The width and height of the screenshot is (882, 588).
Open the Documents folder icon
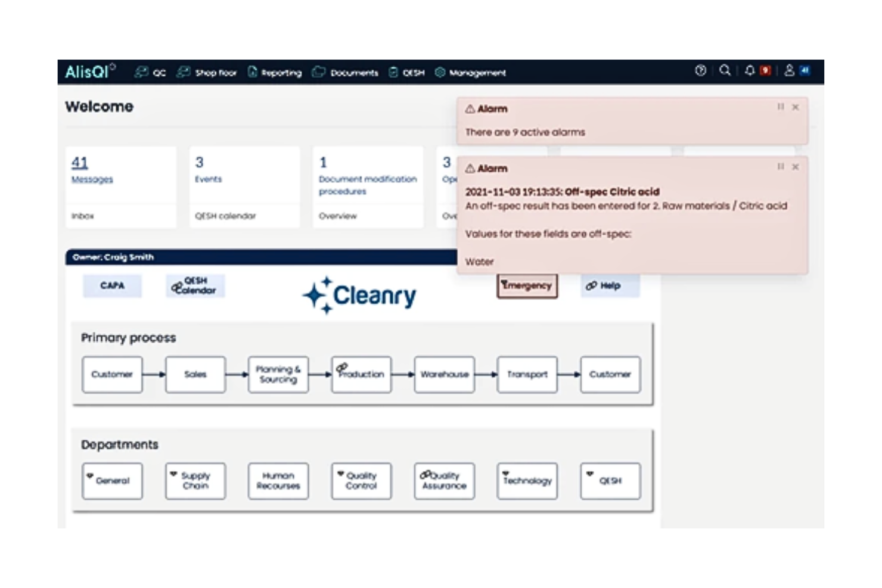pyautogui.click(x=318, y=72)
